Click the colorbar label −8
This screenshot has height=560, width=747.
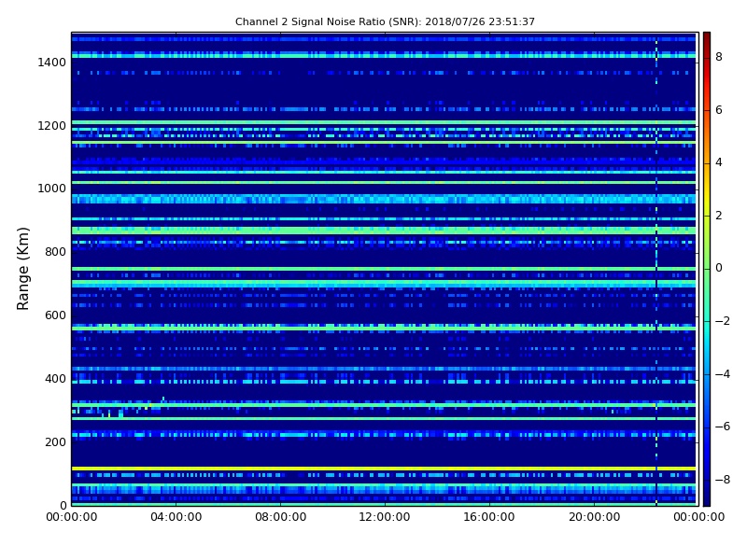coord(723,480)
